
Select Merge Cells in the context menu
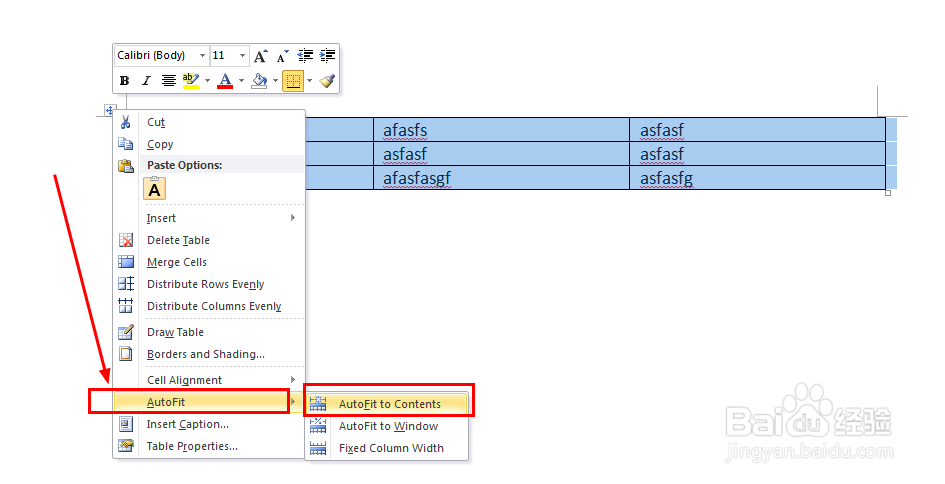[209, 262]
